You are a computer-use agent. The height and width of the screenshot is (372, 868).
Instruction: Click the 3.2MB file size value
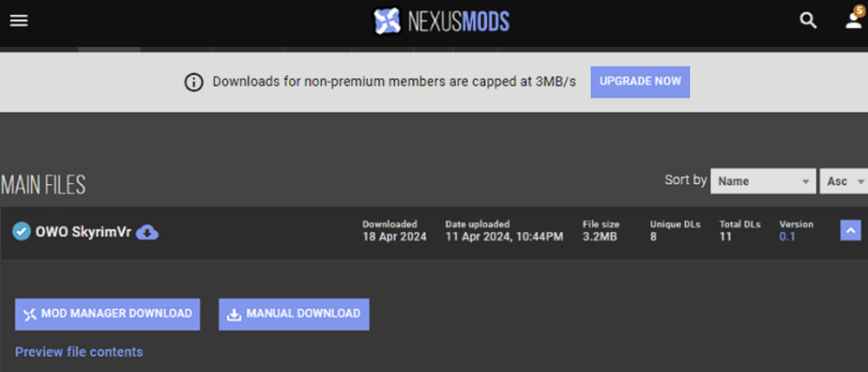(600, 237)
